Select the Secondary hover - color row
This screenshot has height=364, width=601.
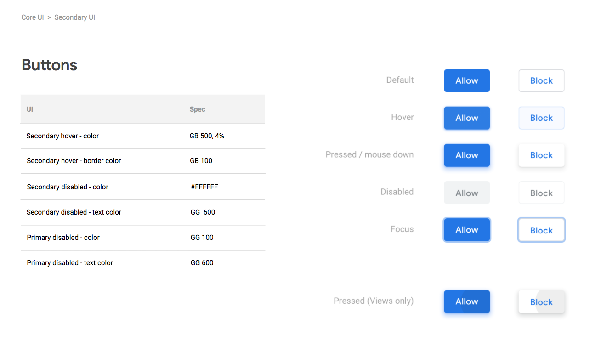143,136
